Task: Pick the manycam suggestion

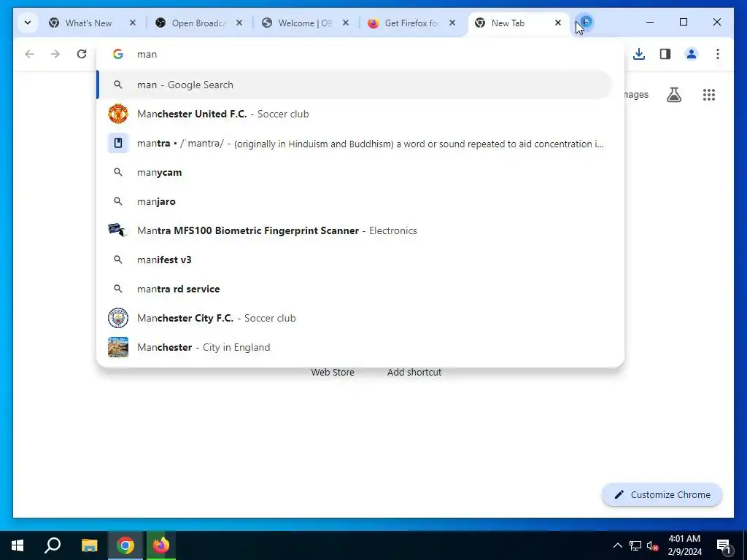Action: point(355,172)
